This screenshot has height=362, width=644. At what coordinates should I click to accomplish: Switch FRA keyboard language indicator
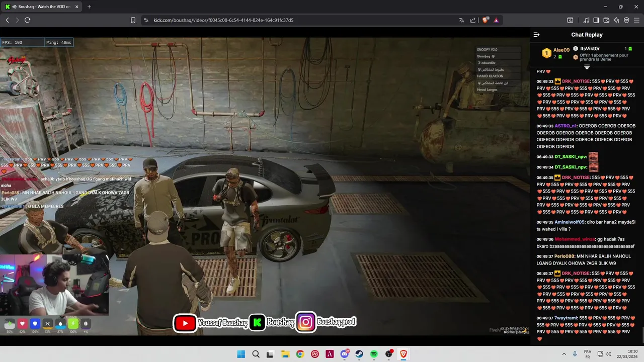(x=588, y=354)
